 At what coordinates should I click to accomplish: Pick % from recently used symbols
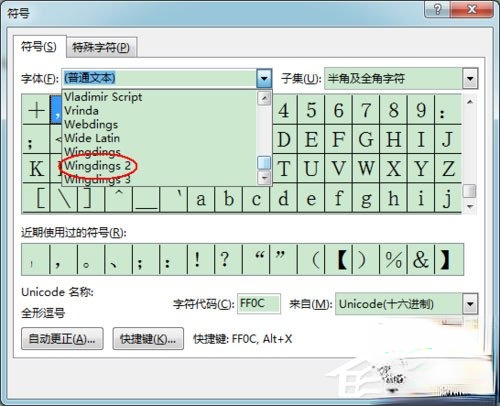click(393, 260)
